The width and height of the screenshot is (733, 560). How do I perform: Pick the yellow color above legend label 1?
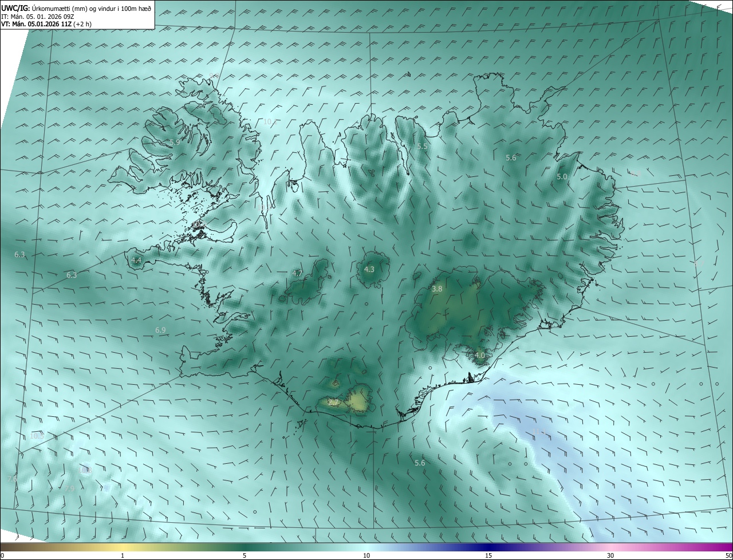click(x=123, y=547)
